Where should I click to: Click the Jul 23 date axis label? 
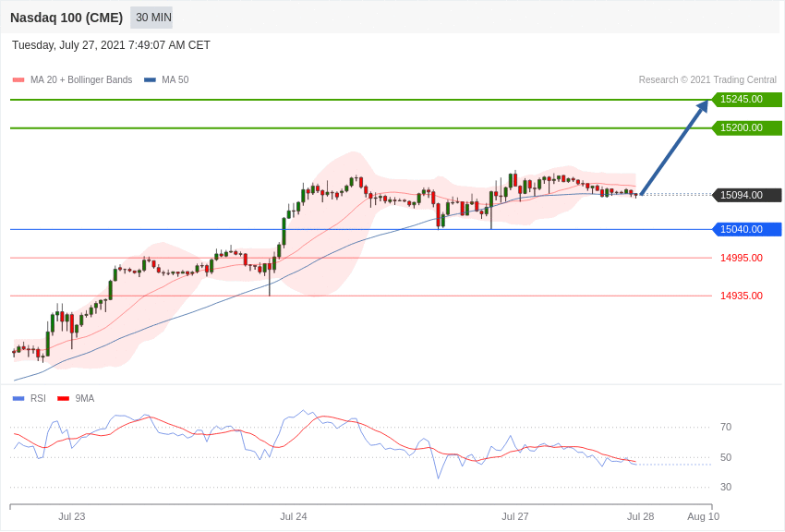pyautogui.click(x=72, y=516)
